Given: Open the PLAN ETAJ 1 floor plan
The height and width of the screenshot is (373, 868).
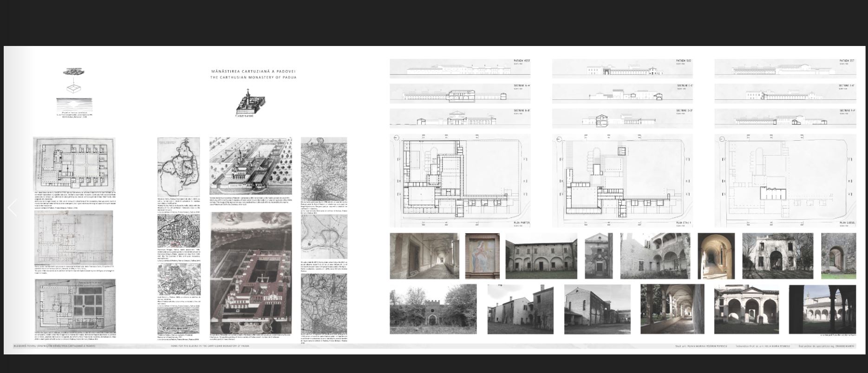Looking at the screenshot, I should (x=622, y=181).
